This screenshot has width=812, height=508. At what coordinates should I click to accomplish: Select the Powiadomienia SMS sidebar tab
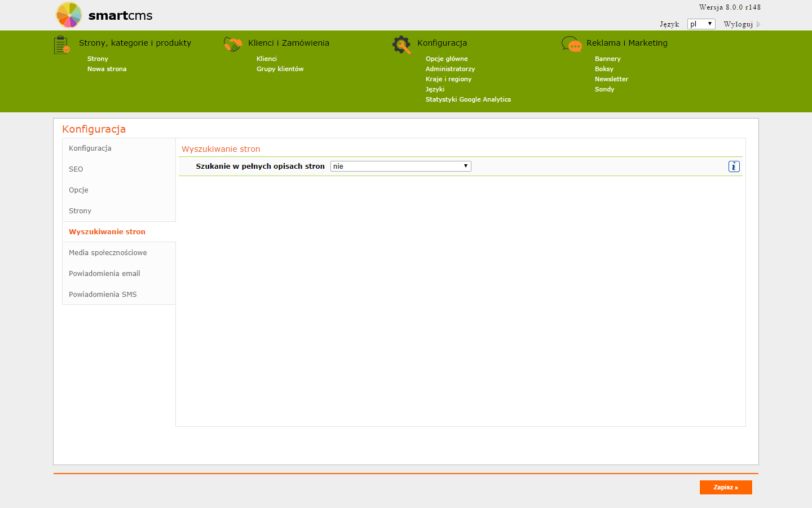[x=119, y=295]
